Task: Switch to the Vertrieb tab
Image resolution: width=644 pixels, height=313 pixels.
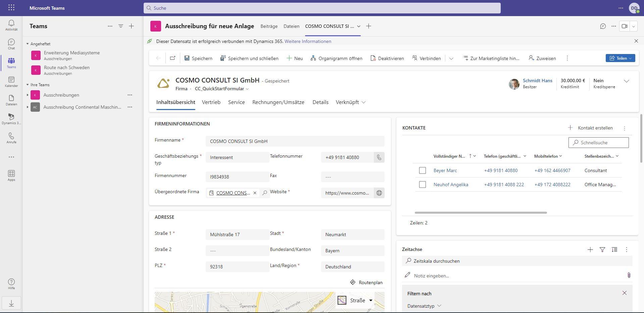Action: [211, 102]
